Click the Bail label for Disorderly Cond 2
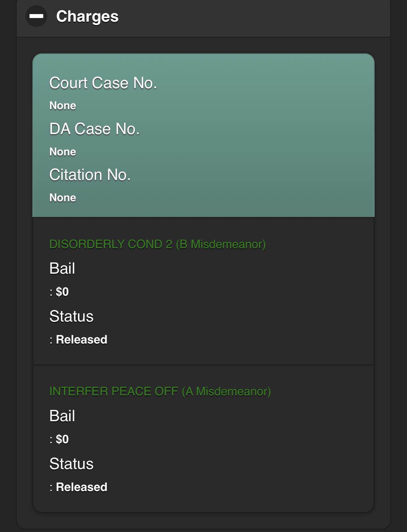This screenshot has height=532, width=407. tap(62, 268)
